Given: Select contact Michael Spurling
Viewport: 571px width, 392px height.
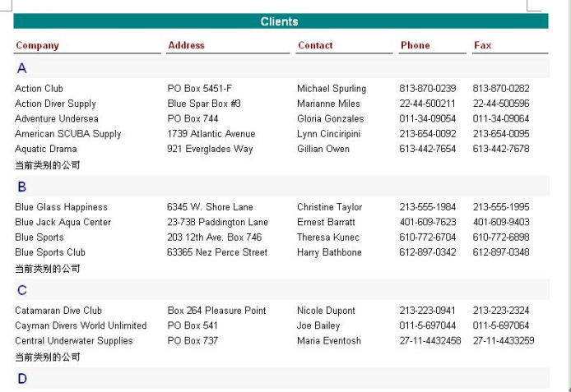Looking at the screenshot, I should coord(332,89).
